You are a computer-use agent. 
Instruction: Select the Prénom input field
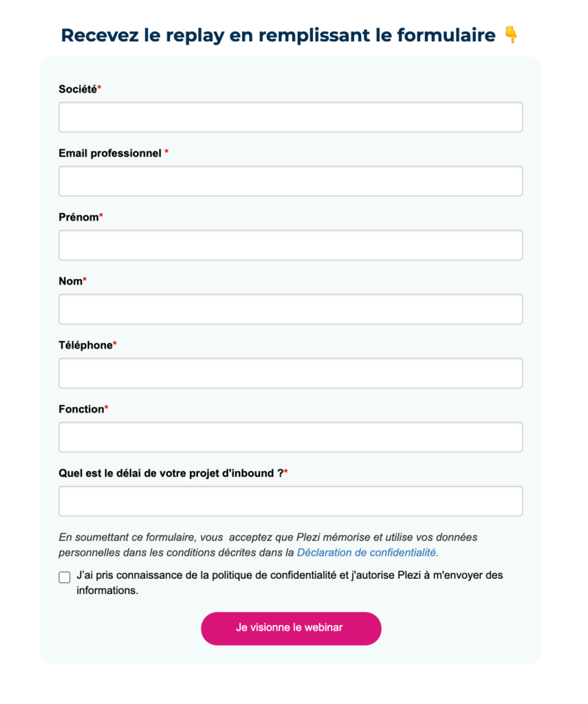tap(290, 245)
